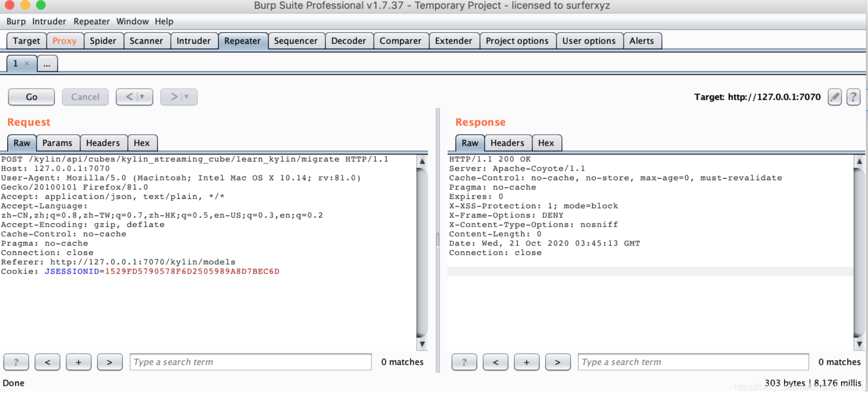Image resolution: width=868 pixels, height=397 pixels.
Task: Click the request pane vertical scrollbar thumb
Action: coord(422,252)
